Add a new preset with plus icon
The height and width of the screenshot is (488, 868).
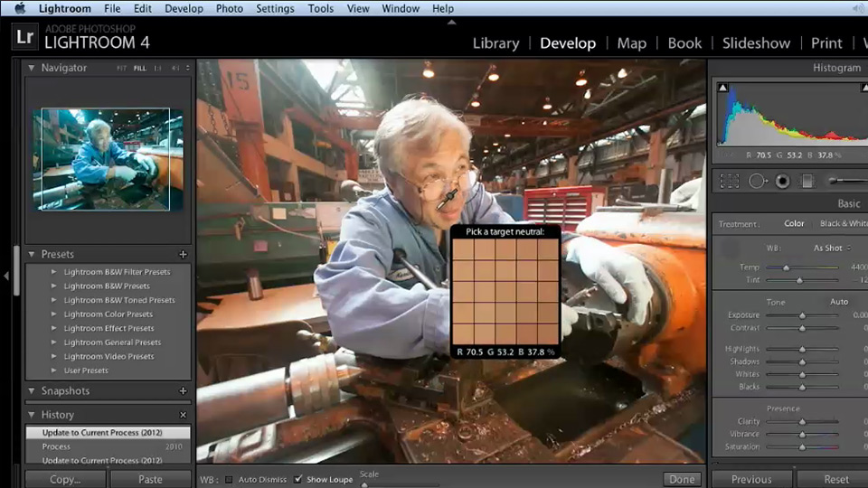coord(184,255)
